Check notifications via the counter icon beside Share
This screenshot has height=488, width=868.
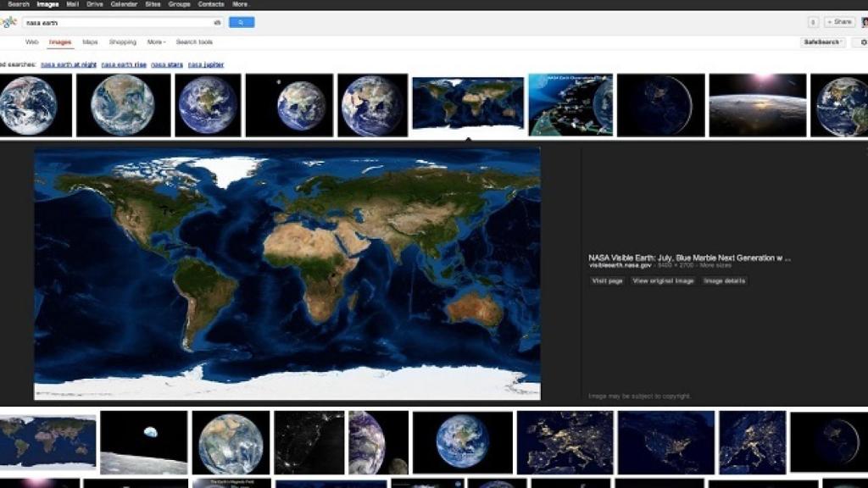[x=813, y=21]
